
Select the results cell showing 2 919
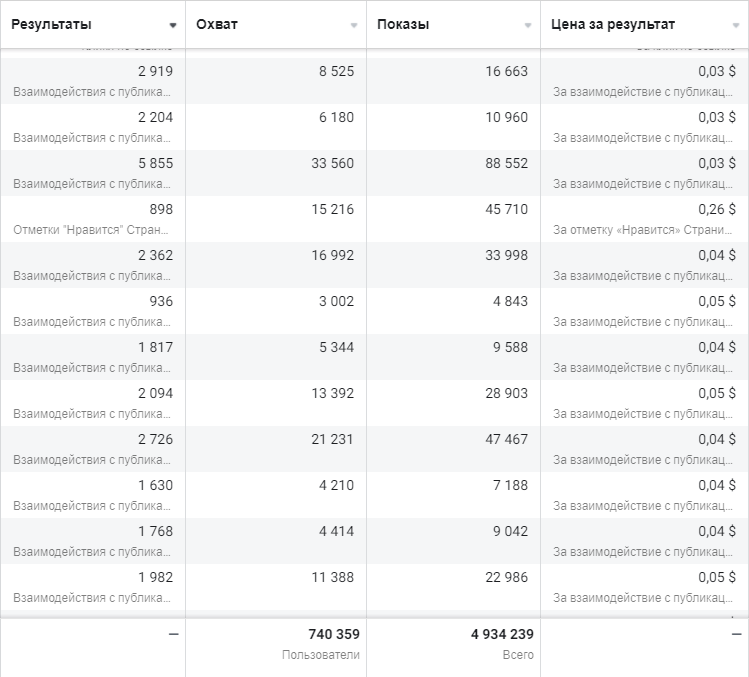click(x=93, y=81)
